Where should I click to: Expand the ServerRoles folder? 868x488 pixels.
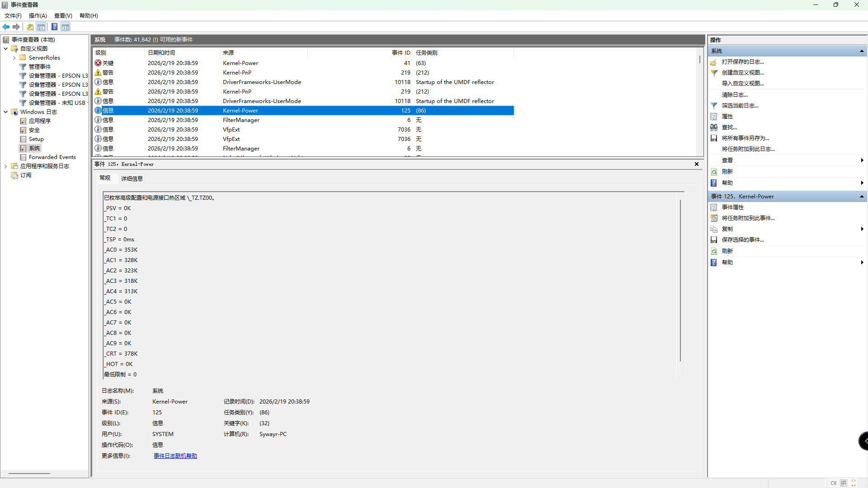point(14,58)
